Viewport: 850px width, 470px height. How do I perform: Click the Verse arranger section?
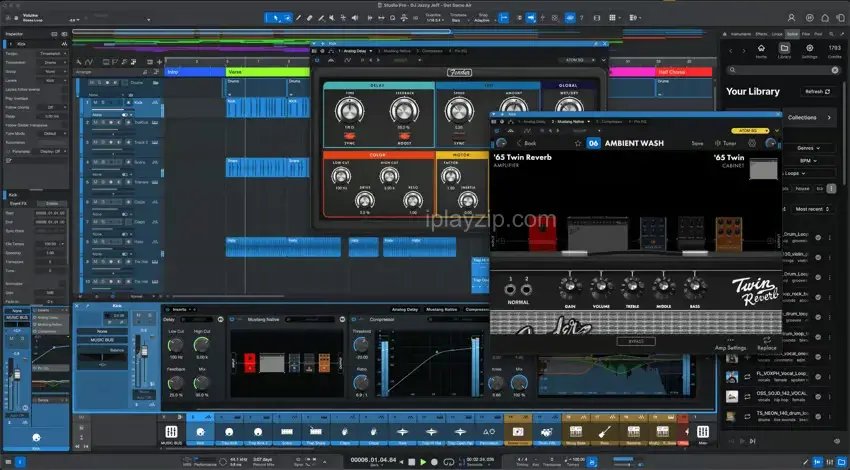coord(267,72)
